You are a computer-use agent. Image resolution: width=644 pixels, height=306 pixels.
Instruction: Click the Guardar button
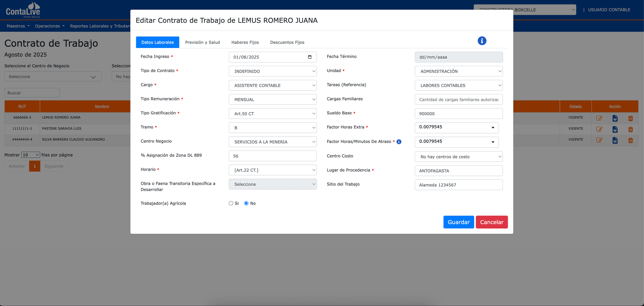pos(459,222)
